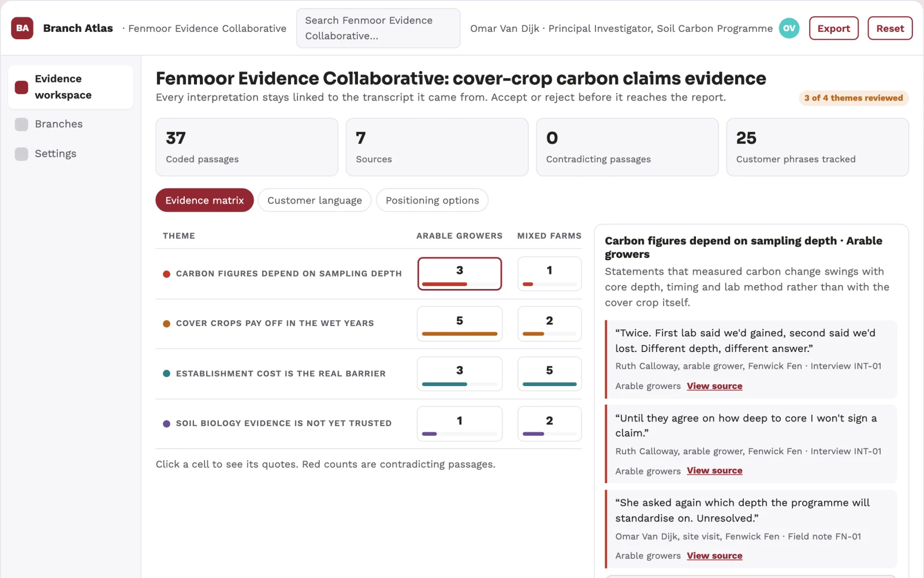924x578 pixels.
Task: Select Arable growers cell for sampling depth theme
Action: [460, 274]
